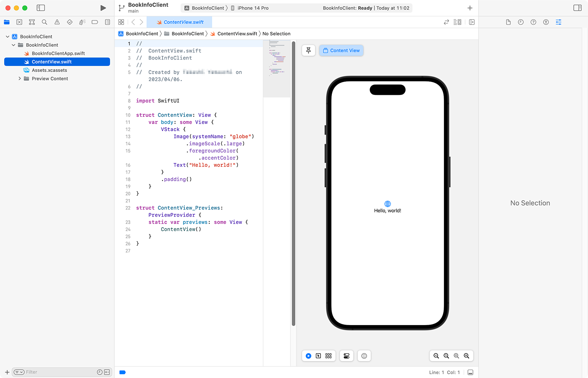Switch to the Test navigator checkmark icon
The image size is (588, 378).
[70, 22]
